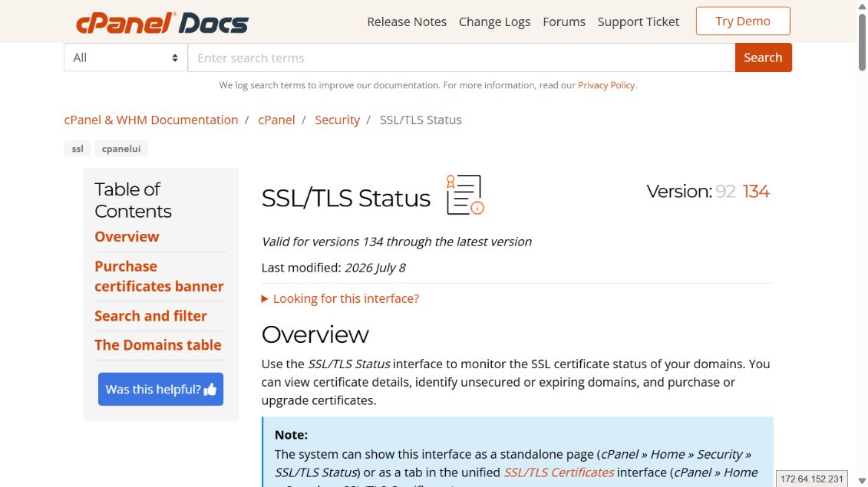The width and height of the screenshot is (868, 487).
Task: Click the ssl tag
Action: click(x=78, y=149)
